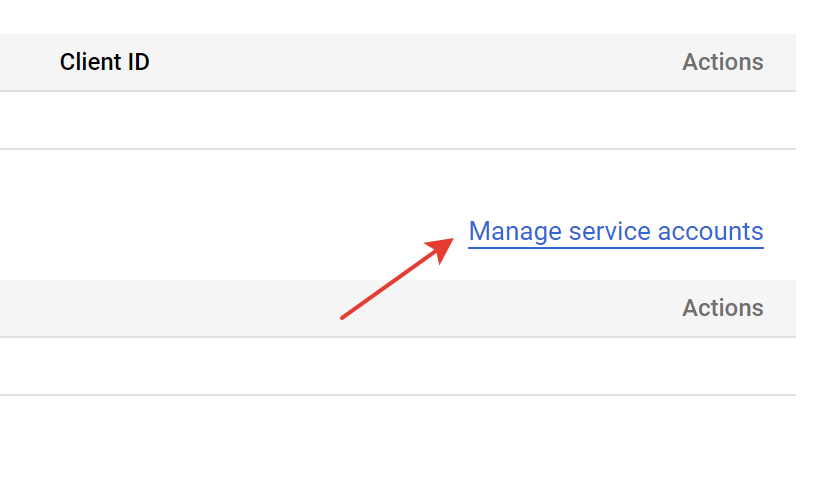The width and height of the screenshot is (834, 485).
Task: Click the Client ID column header
Action: 104,62
